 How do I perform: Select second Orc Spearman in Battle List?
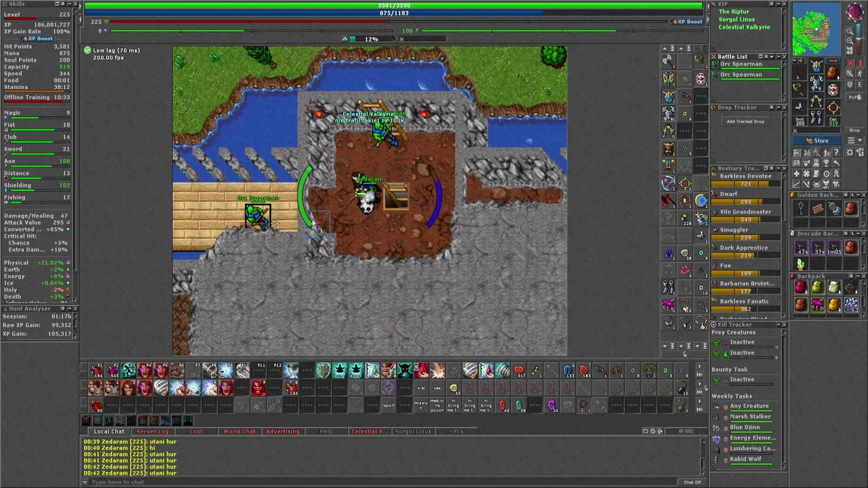(x=746, y=75)
